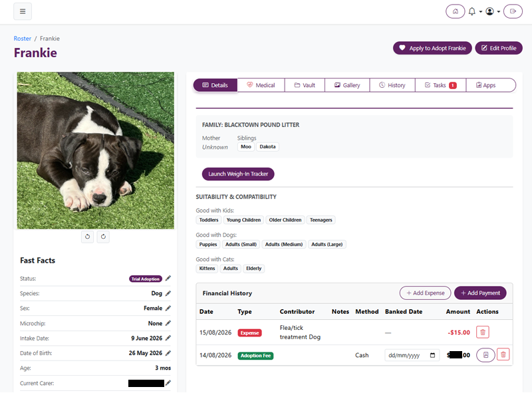The image size is (532, 393).
Task: Click the 15/08/2026 date cell
Action: [x=215, y=332]
